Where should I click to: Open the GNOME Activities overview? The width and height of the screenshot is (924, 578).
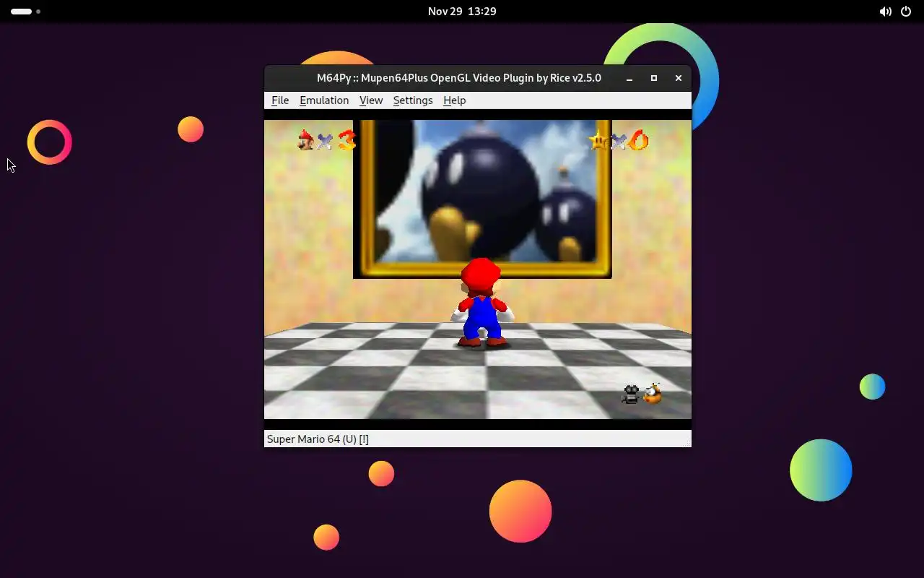point(25,12)
